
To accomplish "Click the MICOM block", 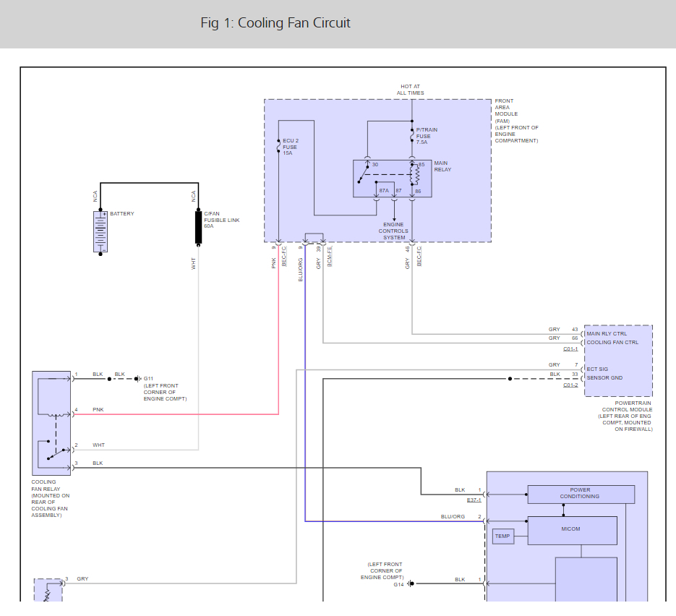I will pos(572,531).
